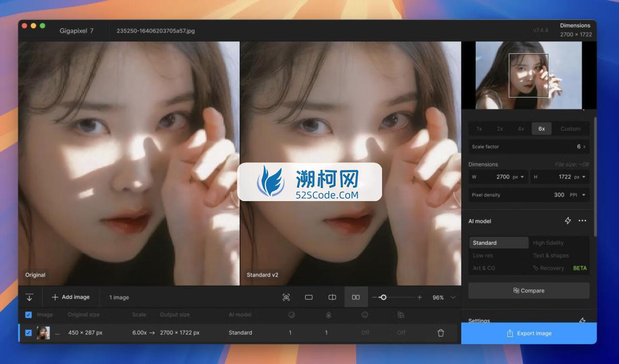Click the Add image button
The width and height of the screenshot is (619, 364).
click(x=71, y=297)
